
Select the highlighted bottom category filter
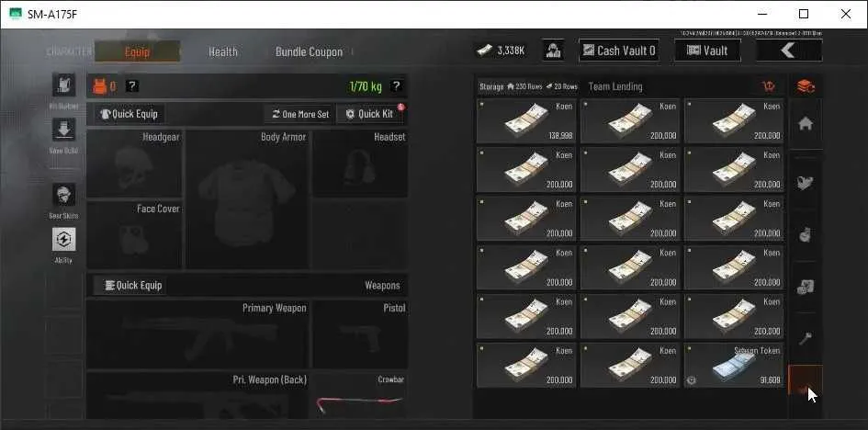coord(806,379)
